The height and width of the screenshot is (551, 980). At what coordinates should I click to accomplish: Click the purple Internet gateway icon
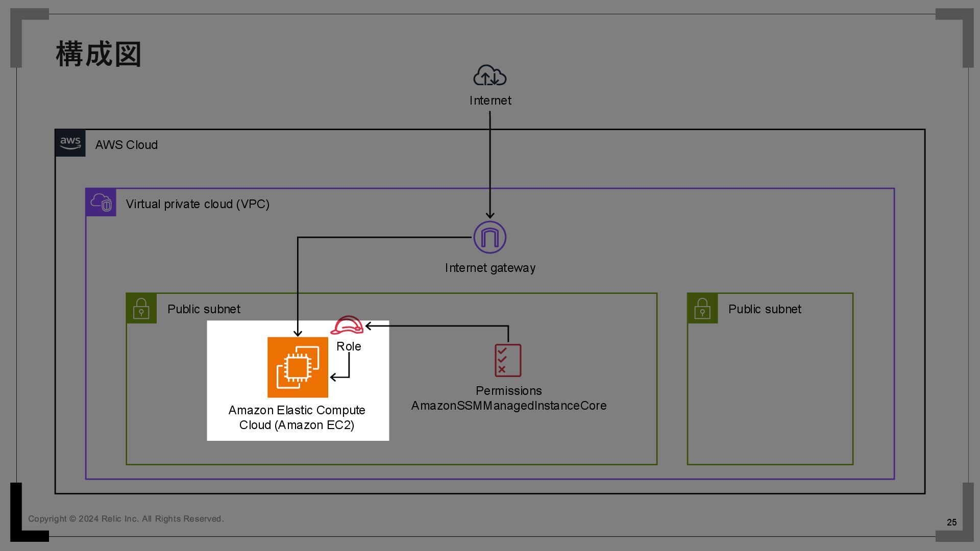pyautogui.click(x=489, y=237)
